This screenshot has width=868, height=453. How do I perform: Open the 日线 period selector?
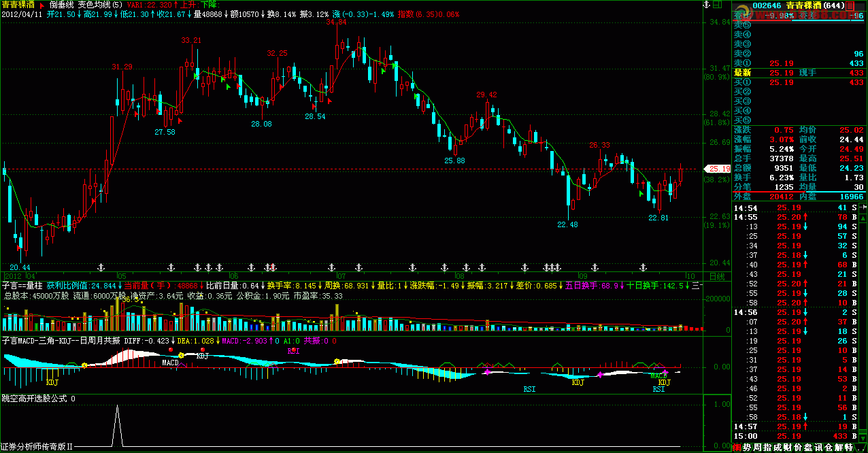(x=717, y=277)
